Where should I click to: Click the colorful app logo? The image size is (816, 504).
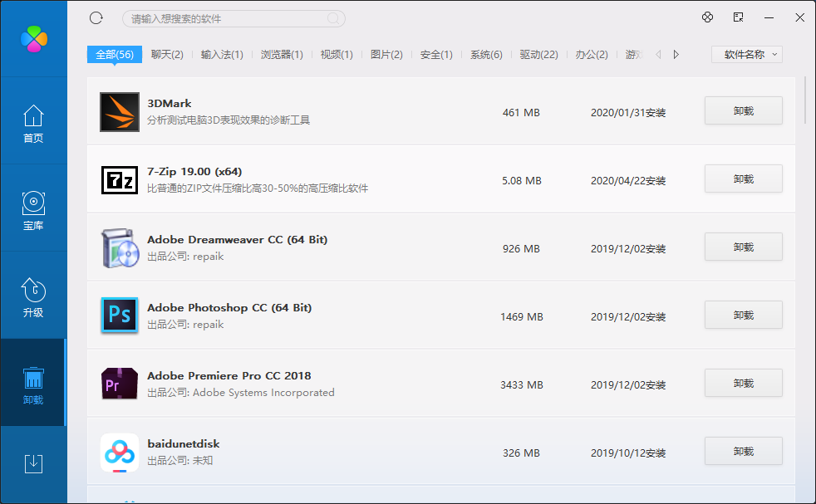34,39
